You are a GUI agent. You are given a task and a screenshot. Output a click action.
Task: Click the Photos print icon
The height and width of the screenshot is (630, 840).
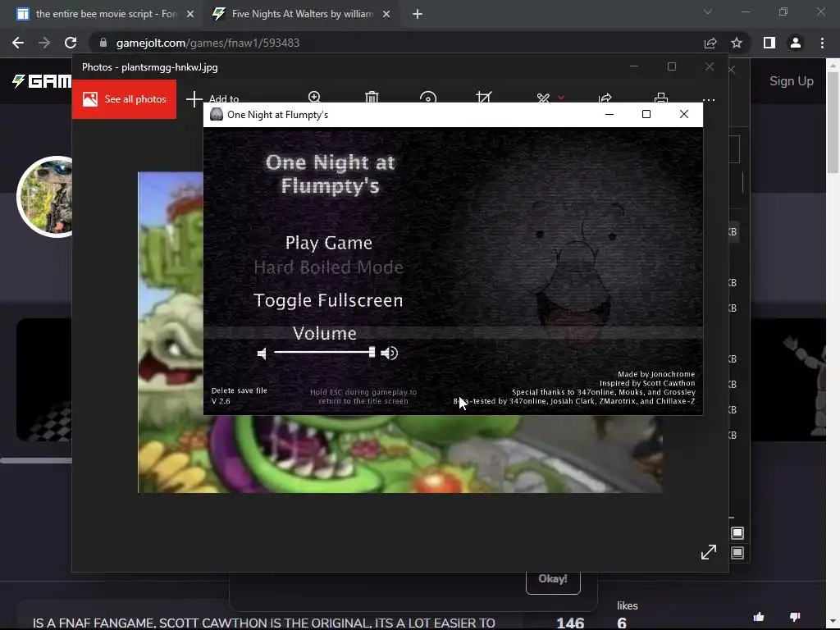pos(661,98)
